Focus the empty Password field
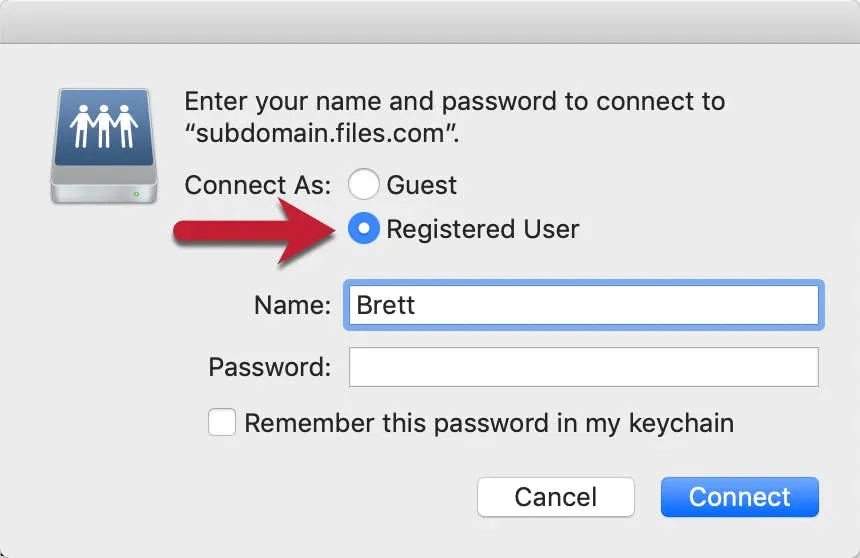Image resolution: width=860 pixels, height=558 pixels. coord(584,367)
